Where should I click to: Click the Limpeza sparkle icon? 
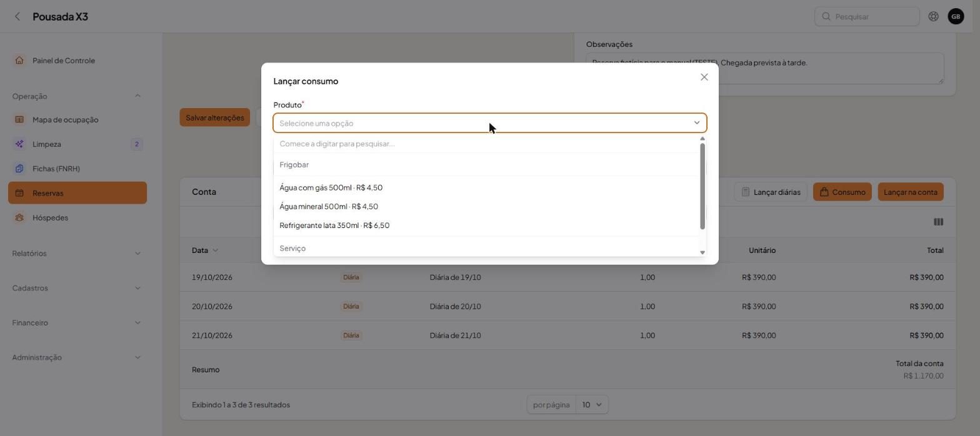19,144
